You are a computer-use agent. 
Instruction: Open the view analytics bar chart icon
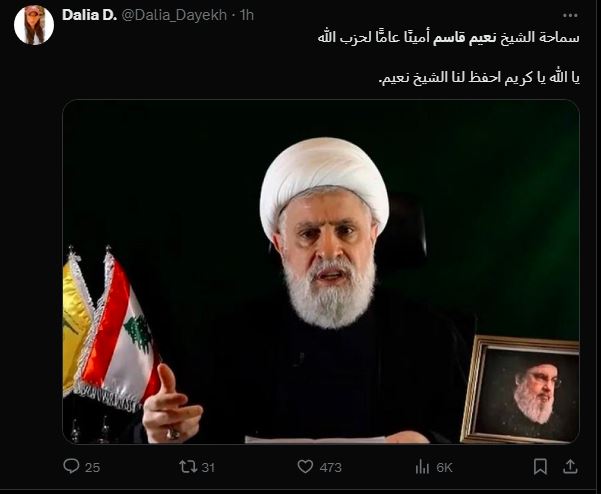pyautogui.click(x=422, y=466)
